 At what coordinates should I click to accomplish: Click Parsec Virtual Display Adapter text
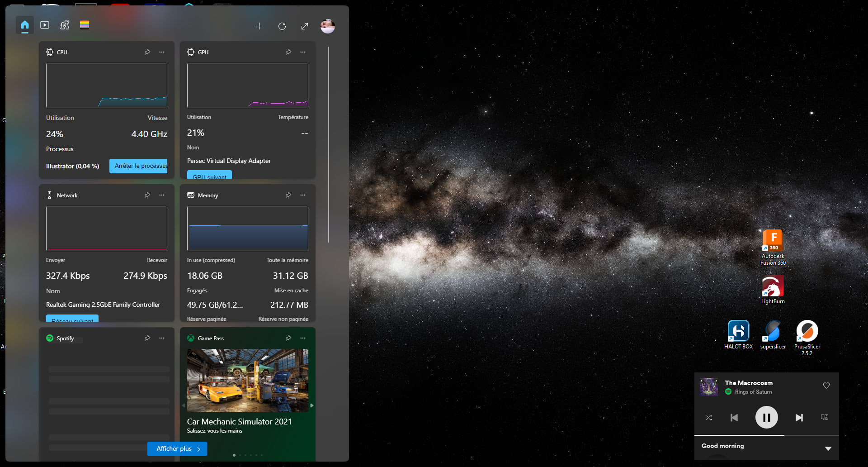pyautogui.click(x=229, y=161)
